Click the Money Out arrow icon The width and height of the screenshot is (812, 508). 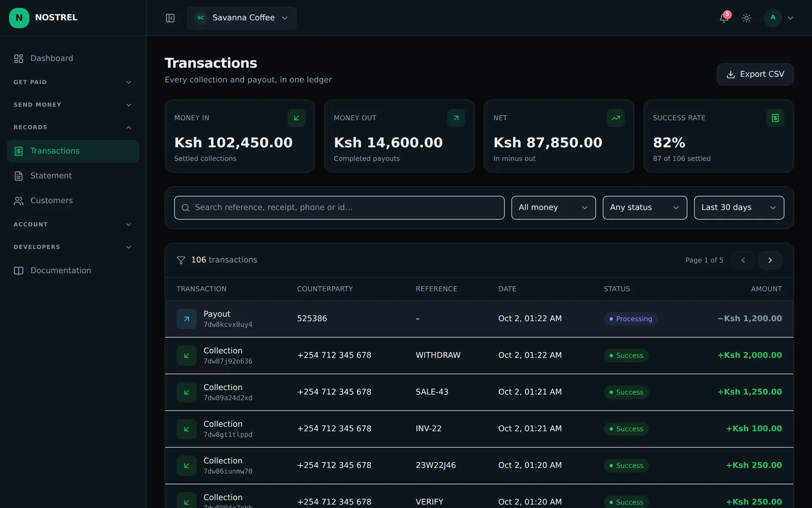click(456, 118)
